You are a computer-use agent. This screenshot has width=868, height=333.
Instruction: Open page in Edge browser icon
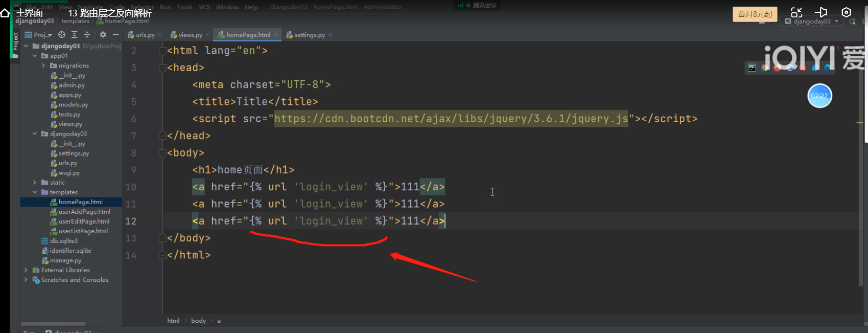tap(828, 68)
